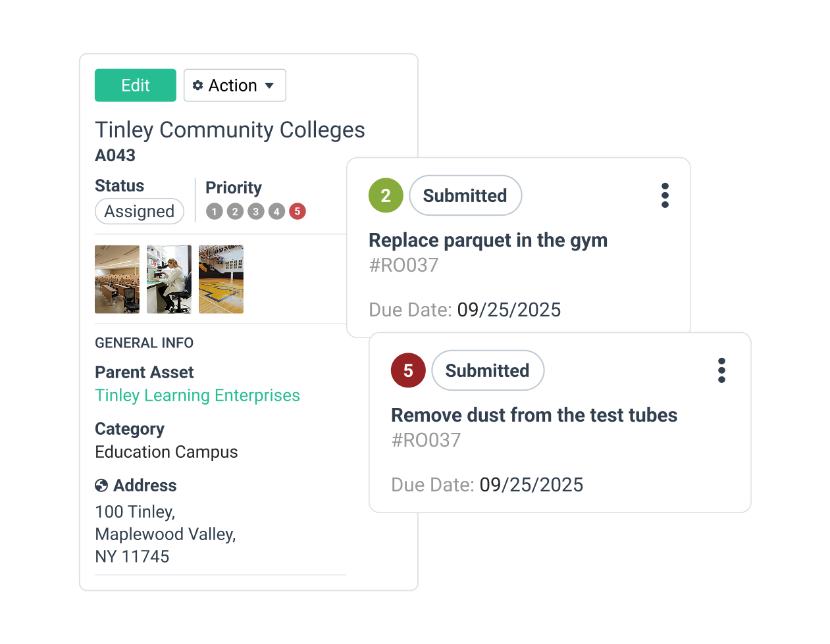Select priority level 2 circle
This screenshot has width=830, height=644.
point(235,211)
